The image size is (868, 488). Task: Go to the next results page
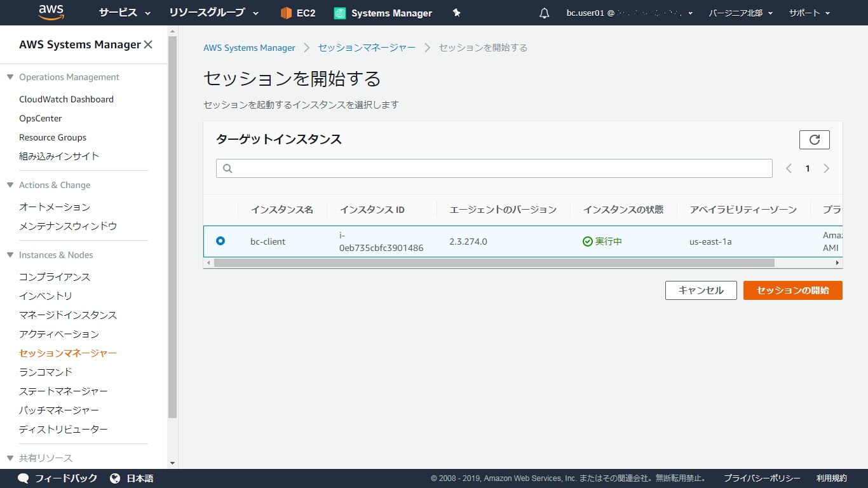[827, 168]
